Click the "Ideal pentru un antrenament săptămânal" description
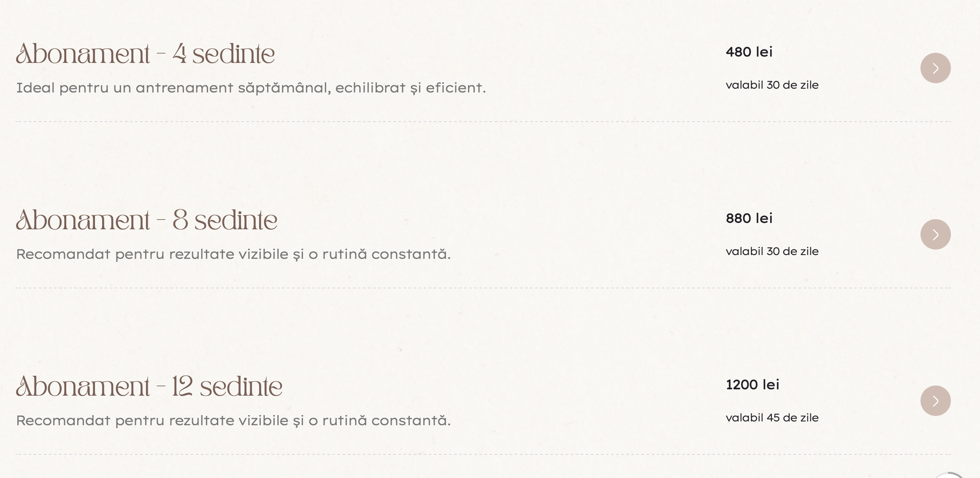 coord(251,88)
